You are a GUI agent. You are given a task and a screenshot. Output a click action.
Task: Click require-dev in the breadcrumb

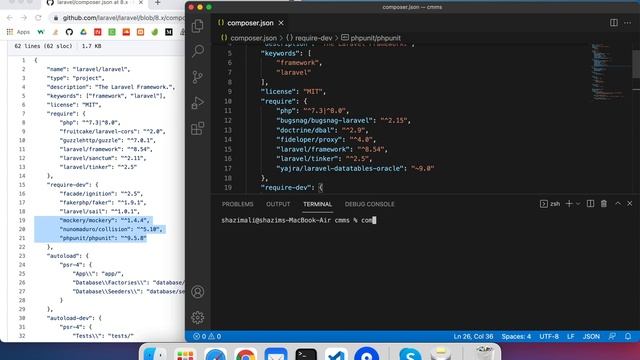click(x=313, y=38)
